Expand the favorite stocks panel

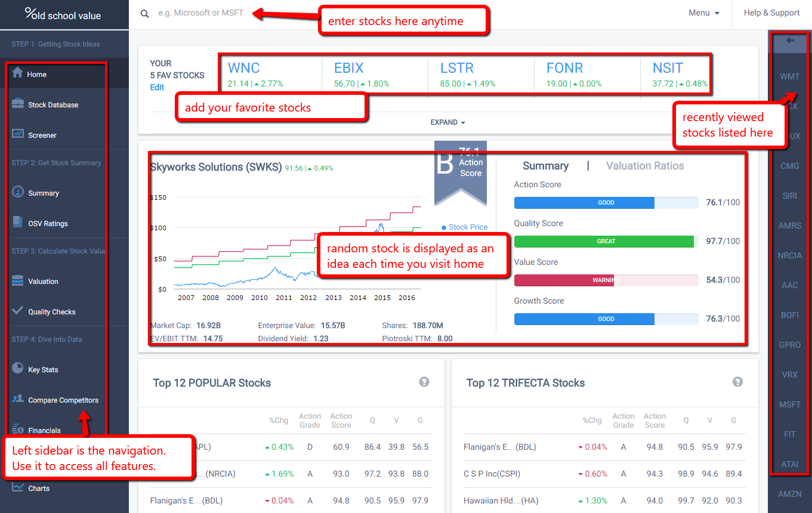448,122
